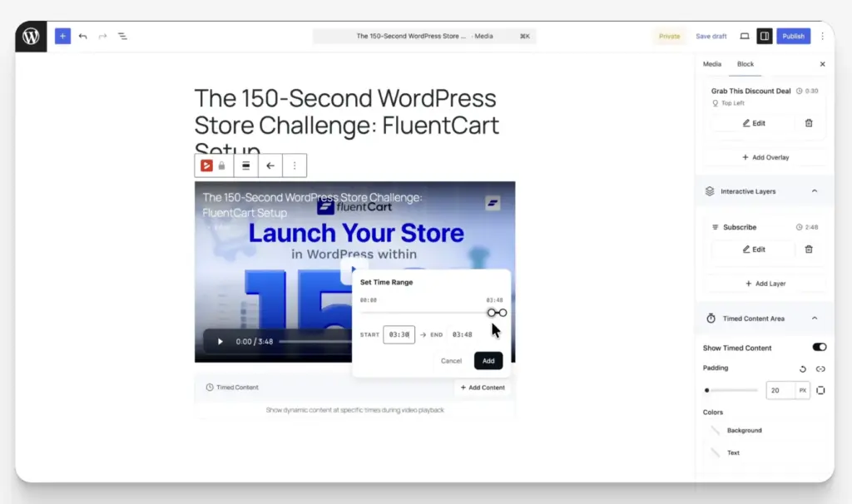Close the settings sidebar panel
Screen dimensions: 852x504
823,64
